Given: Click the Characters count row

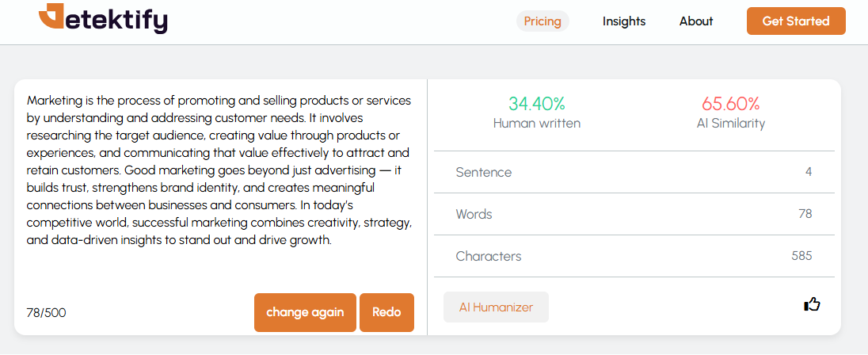Looking at the screenshot, I should click(x=634, y=256).
